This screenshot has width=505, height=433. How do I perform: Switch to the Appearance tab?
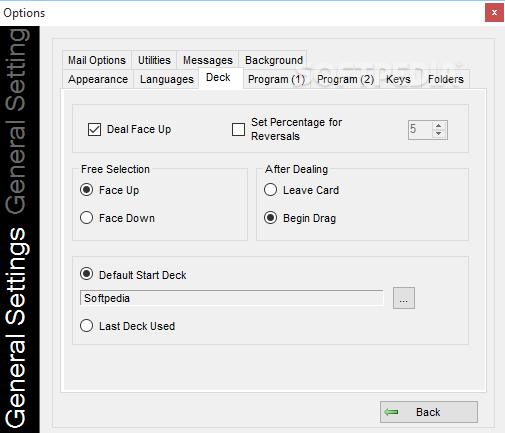[98, 79]
